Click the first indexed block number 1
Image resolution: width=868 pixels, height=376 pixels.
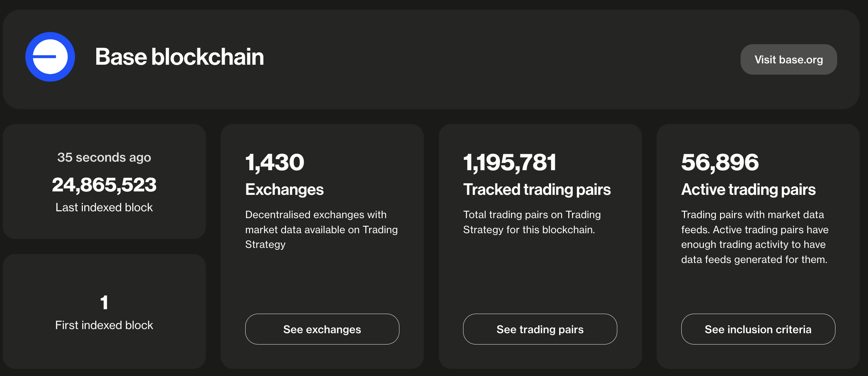point(104,303)
